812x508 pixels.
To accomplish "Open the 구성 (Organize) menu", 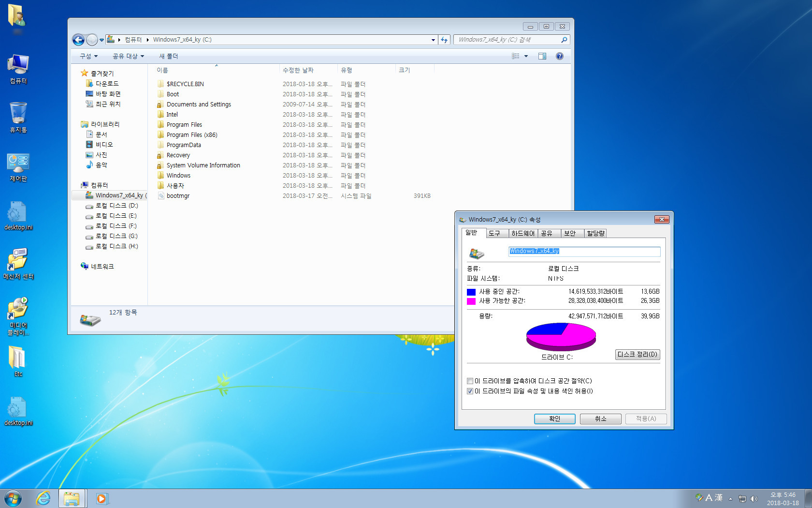I will click(89, 56).
